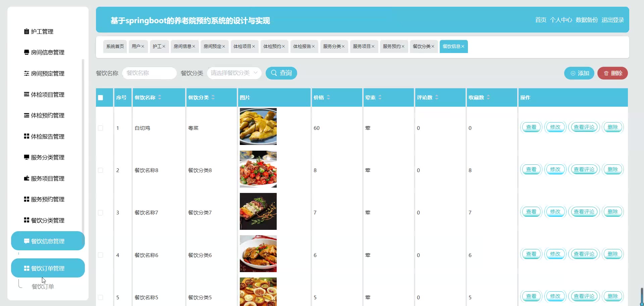644x306 pixels.
Task: Sort table by 收藏数 column
Action: (488, 97)
